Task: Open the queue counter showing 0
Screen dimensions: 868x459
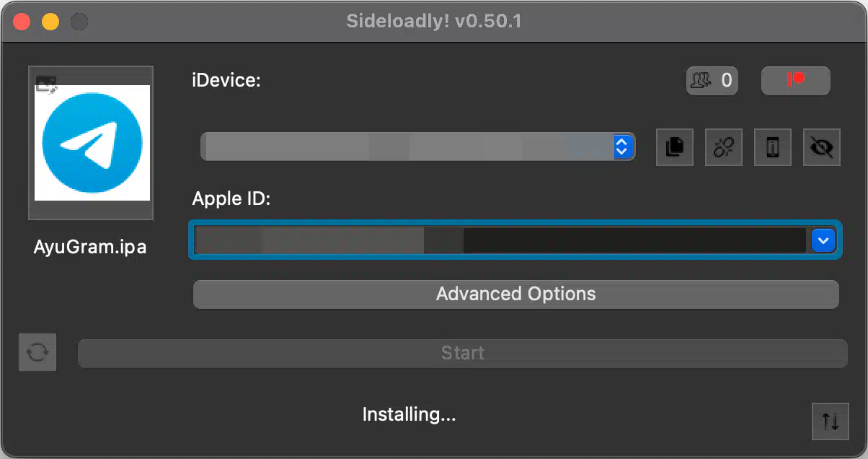Action: coord(712,80)
